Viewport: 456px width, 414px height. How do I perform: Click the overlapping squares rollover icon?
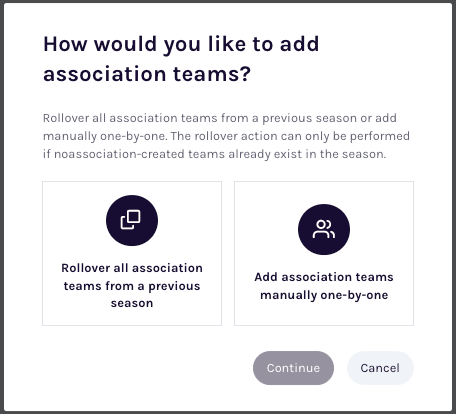(130, 220)
